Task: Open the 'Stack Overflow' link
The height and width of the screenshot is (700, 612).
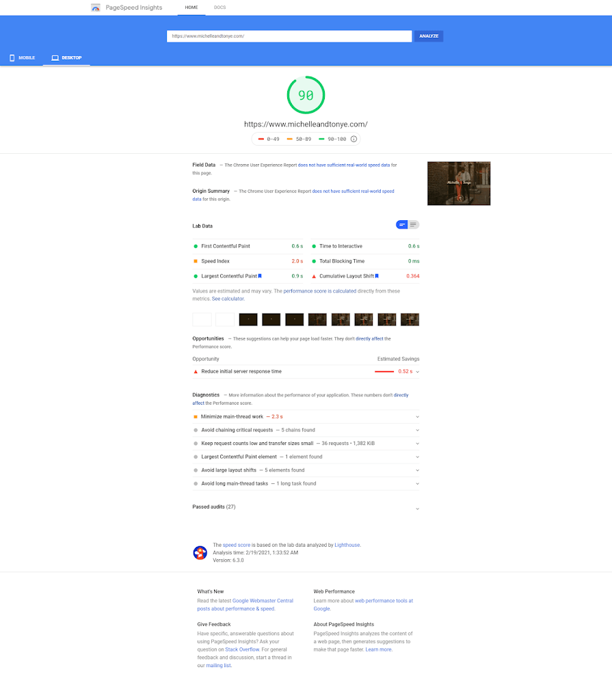Action: click(242, 649)
